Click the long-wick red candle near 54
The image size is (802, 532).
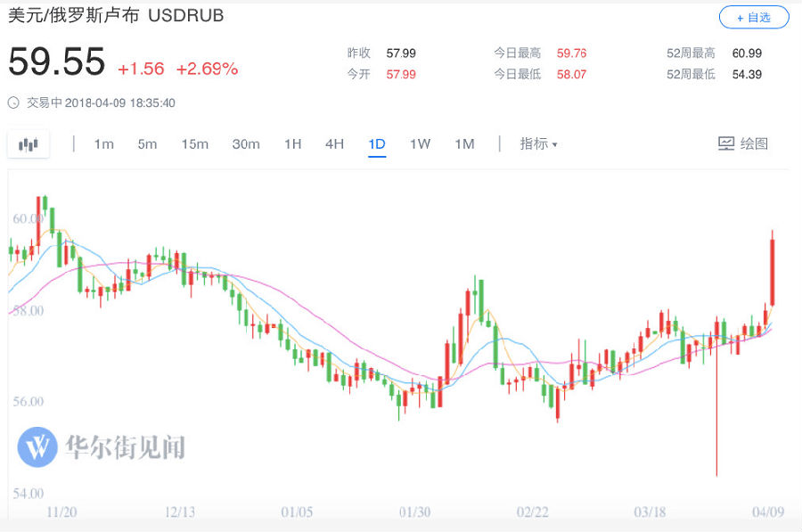coord(716,397)
